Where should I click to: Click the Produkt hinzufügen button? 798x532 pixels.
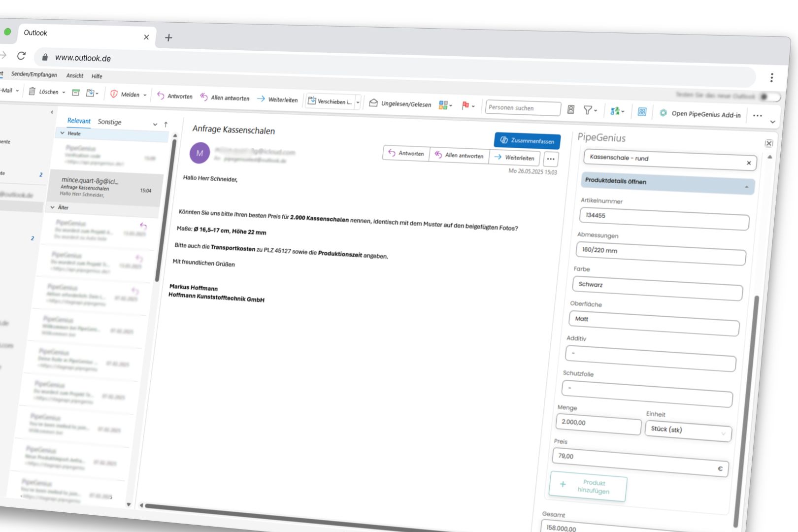click(588, 487)
